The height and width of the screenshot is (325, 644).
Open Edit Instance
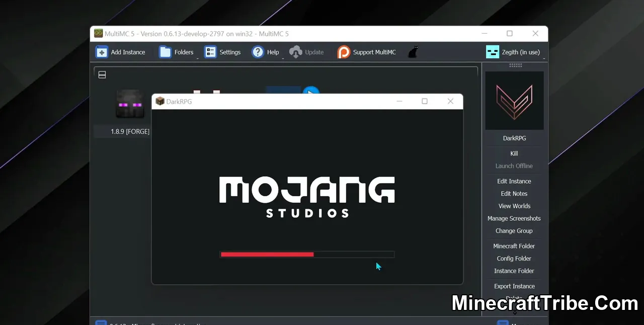tap(514, 181)
